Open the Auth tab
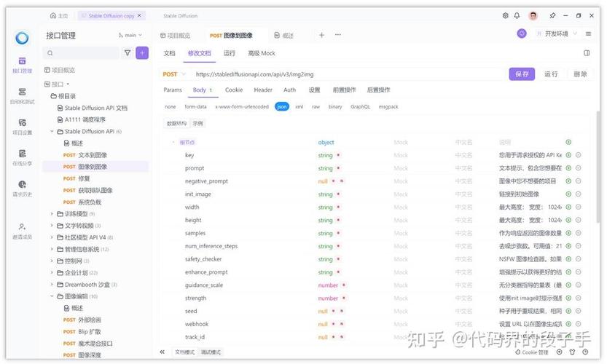This screenshot has width=607, height=364. pos(289,90)
